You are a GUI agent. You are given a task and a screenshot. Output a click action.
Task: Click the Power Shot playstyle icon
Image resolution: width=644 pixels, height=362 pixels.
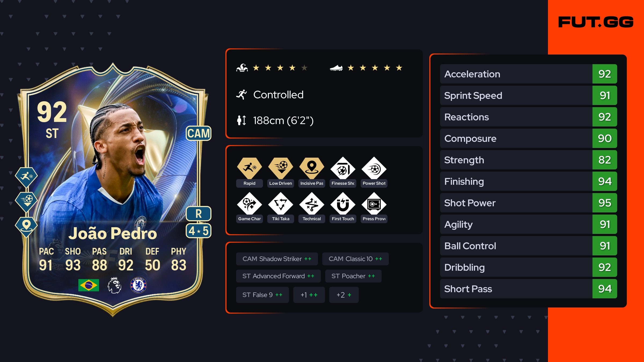[x=374, y=169]
